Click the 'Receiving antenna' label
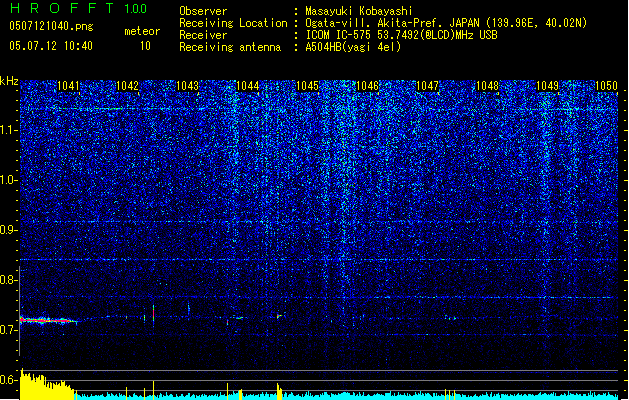Viewport: 629px width, 400px height. (x=230, y=47)
